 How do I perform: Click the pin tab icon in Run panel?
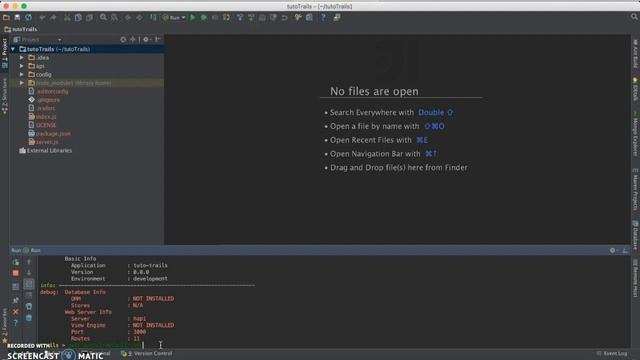pyautogui.click(x=16, y=300)
